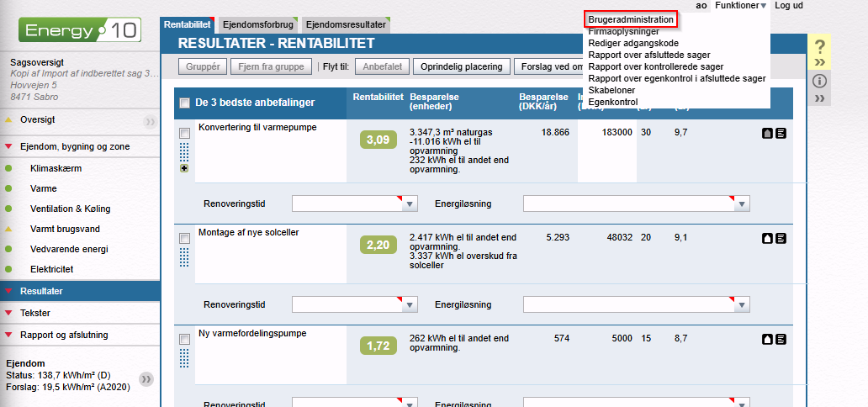Click the Log ud link
The image size is (868, 407).
point(789,6)
